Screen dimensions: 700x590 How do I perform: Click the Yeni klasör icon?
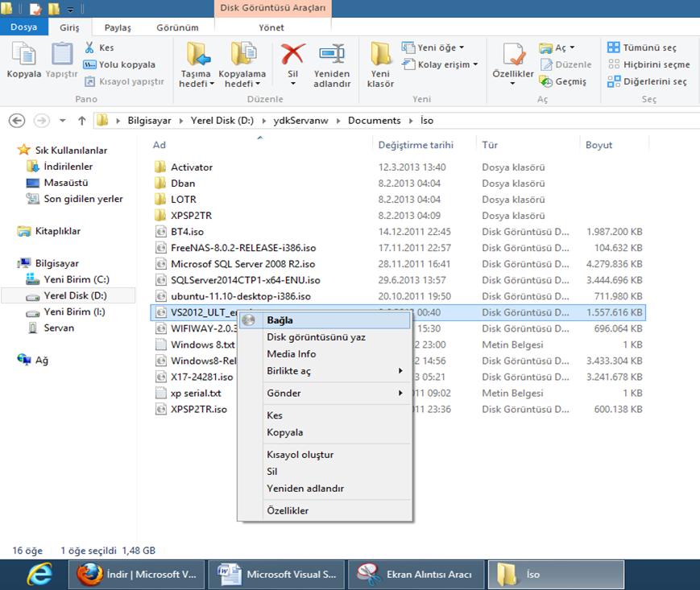tap(380, 55)
